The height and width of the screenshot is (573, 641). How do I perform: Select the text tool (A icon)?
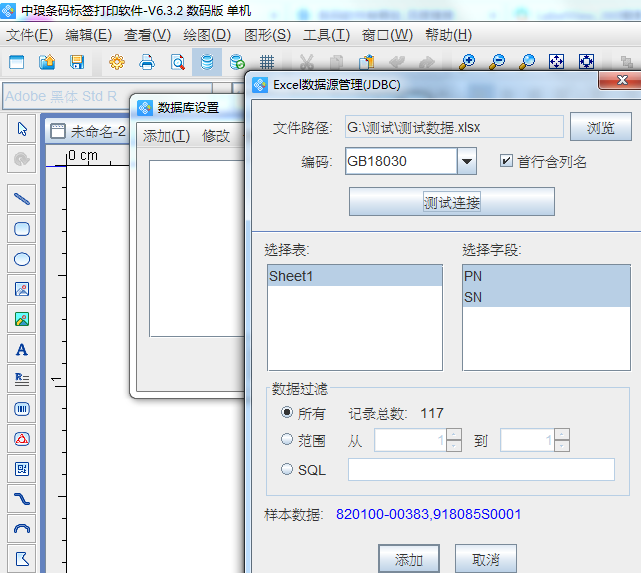pos(22,349)
